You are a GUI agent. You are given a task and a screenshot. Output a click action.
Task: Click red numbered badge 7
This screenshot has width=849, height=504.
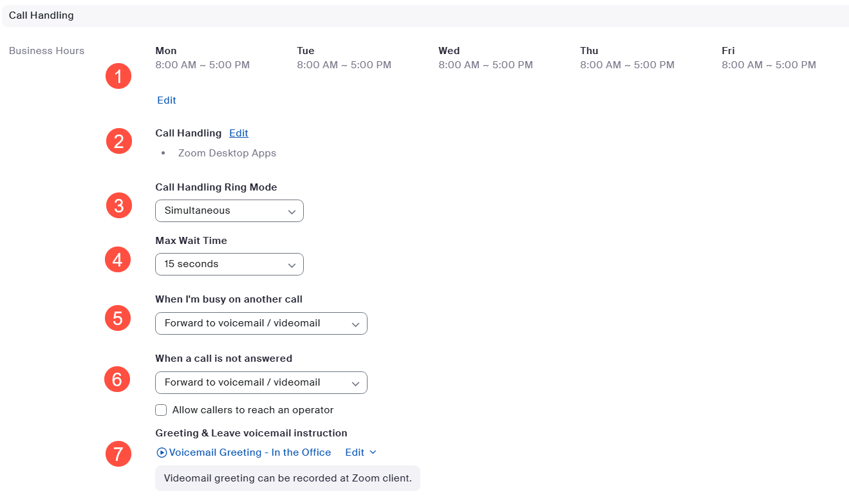pos(118,454)
